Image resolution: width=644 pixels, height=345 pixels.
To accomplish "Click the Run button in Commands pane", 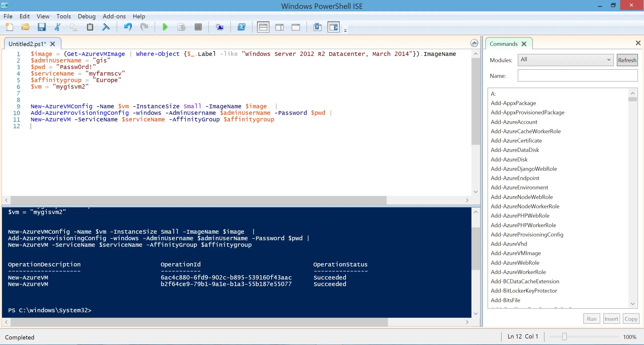I will [592, 319].
